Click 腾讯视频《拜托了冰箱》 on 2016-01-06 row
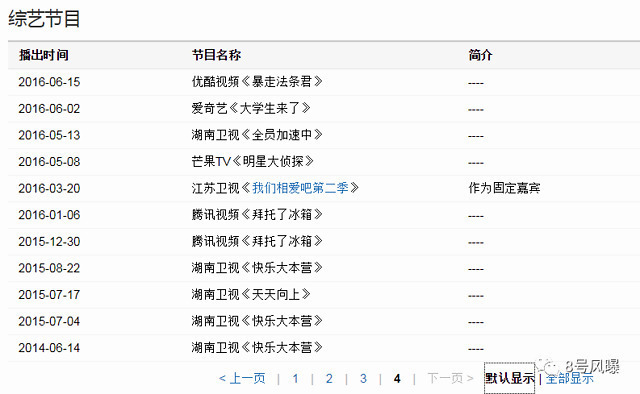 257,214
